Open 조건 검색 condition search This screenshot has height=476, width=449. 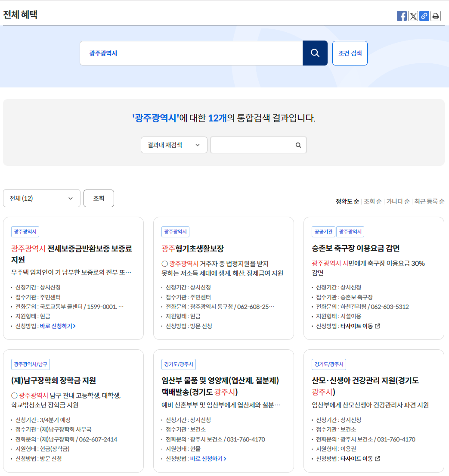click(350, 53)
